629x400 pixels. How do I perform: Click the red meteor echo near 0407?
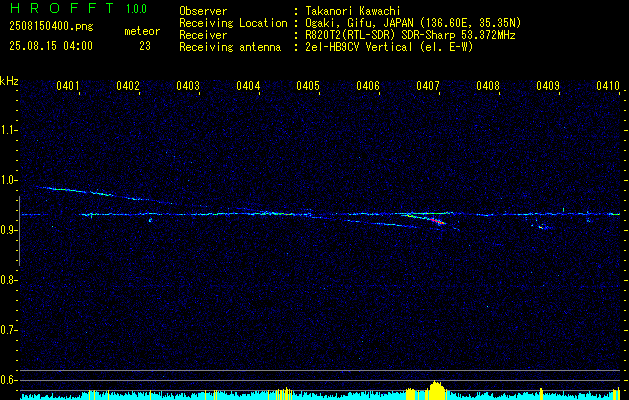438,221
